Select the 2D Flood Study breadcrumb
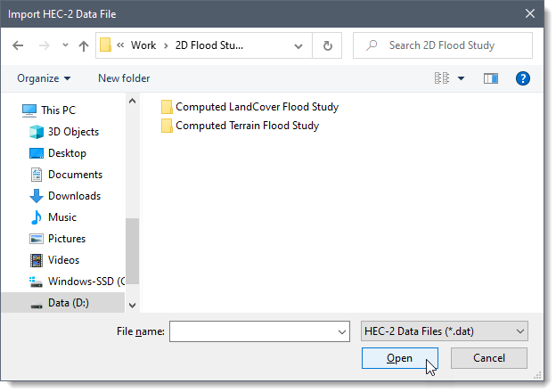This screenshot has width=556, height=392. [209, 45]
